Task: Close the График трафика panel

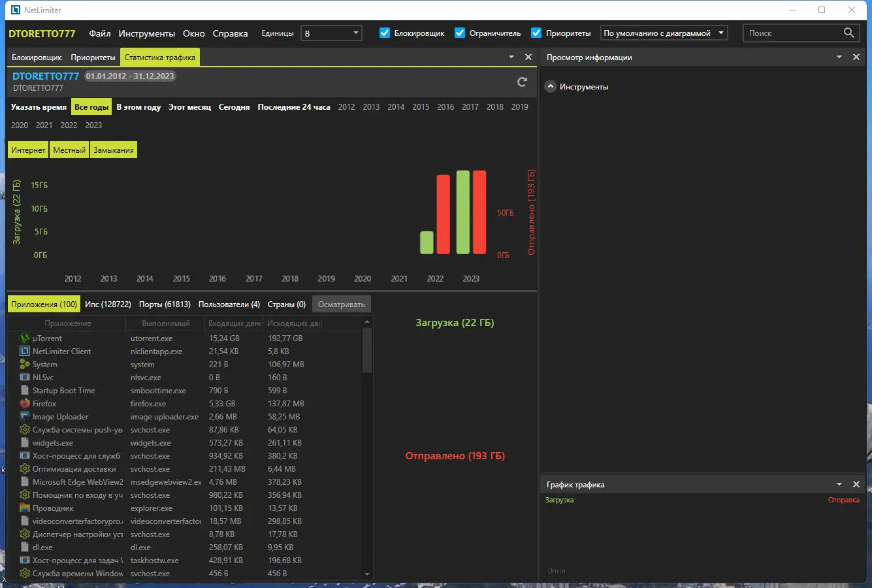Action: (856, 484)
